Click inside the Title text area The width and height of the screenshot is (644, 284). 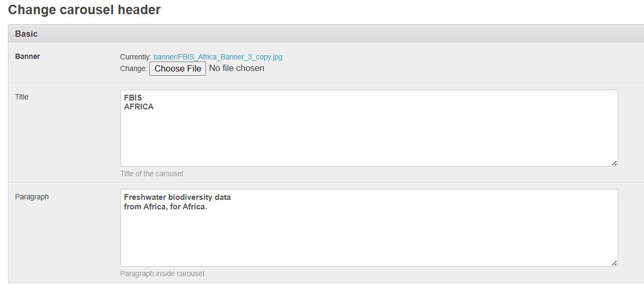point(368,137)
